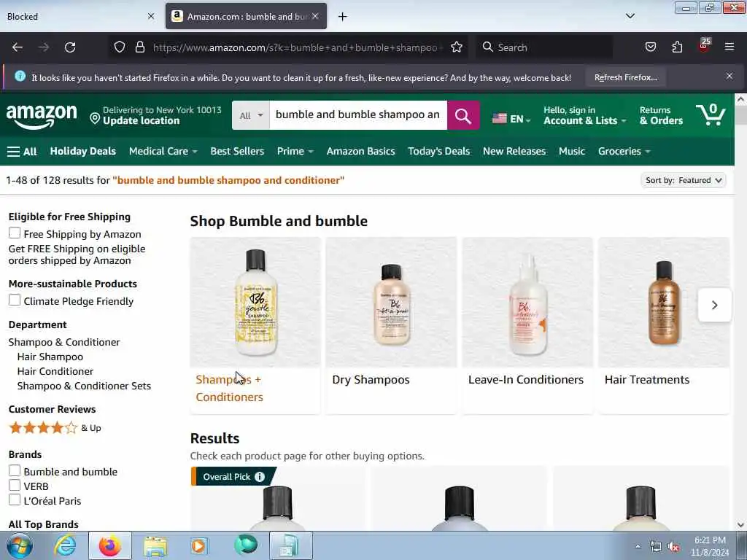
Task: Close the Blocked tab
Action: pos(151,16)
